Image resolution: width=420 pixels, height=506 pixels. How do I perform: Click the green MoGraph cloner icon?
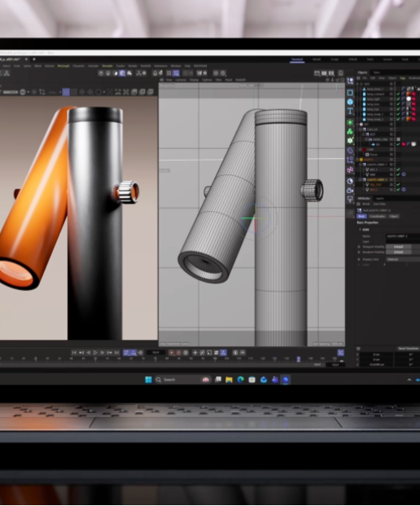coord(350,132)
